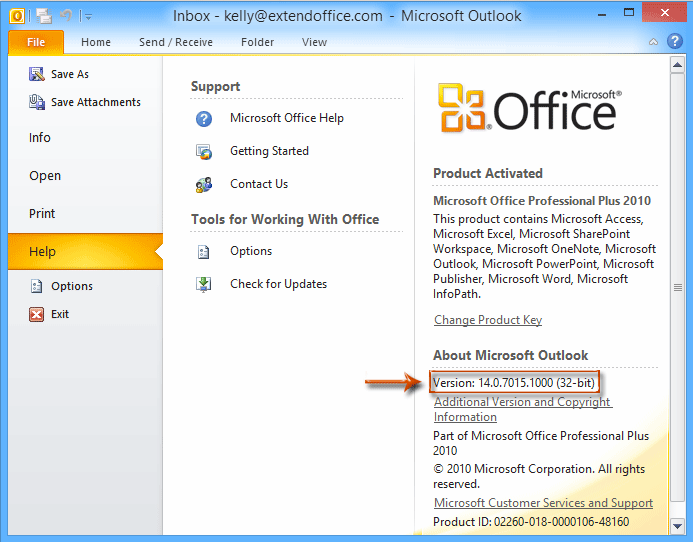Viewport: 693px width, 542px height.
Task: Click the Microsoft Office Help icon
Action: (204, 118)
